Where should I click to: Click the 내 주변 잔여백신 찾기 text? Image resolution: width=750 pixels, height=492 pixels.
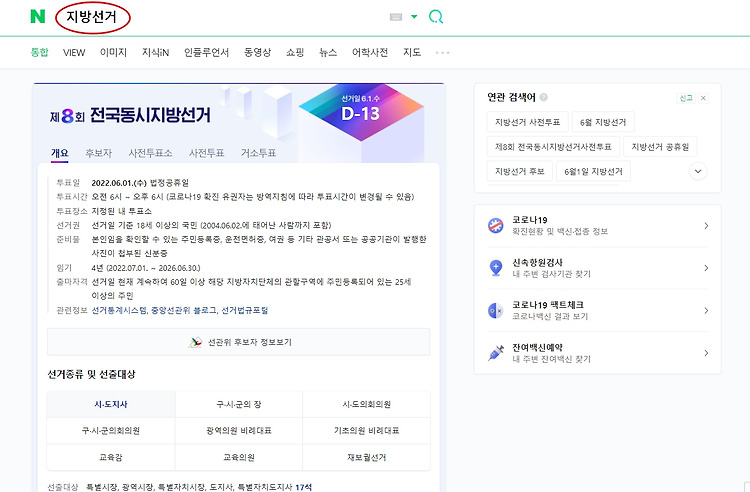point(551,359)
